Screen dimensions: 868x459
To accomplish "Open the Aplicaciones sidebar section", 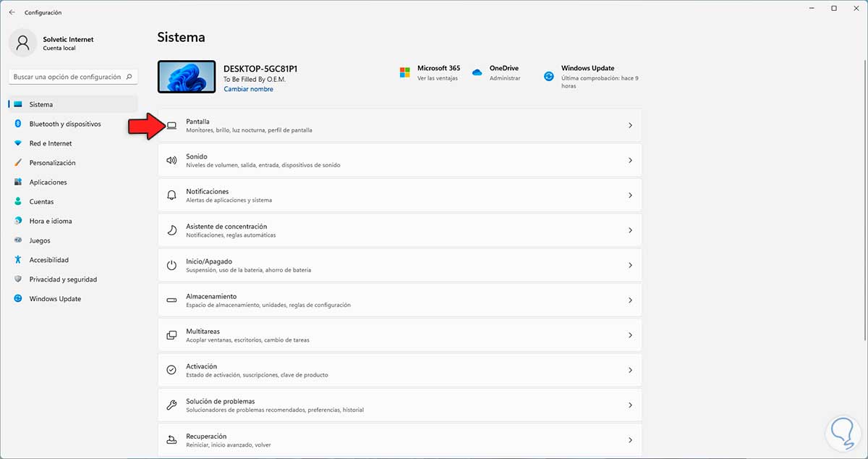I will tap(48, 182).
